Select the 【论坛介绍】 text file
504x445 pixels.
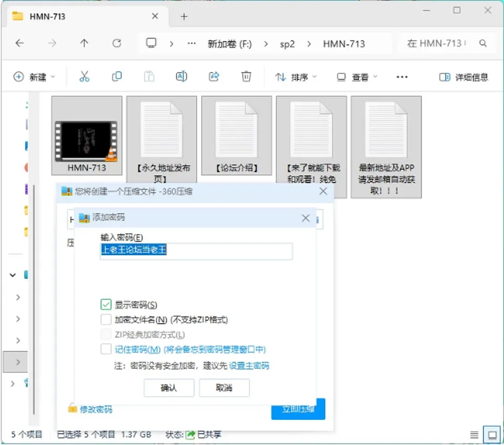coord(237,136)
